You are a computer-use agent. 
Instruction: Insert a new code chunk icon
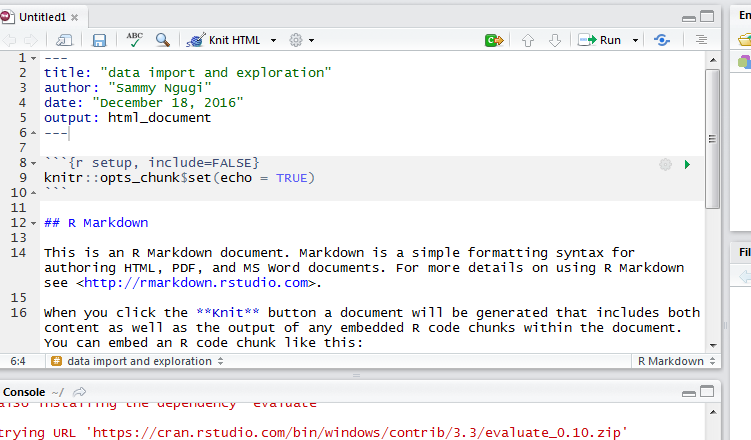pos(494,40)
